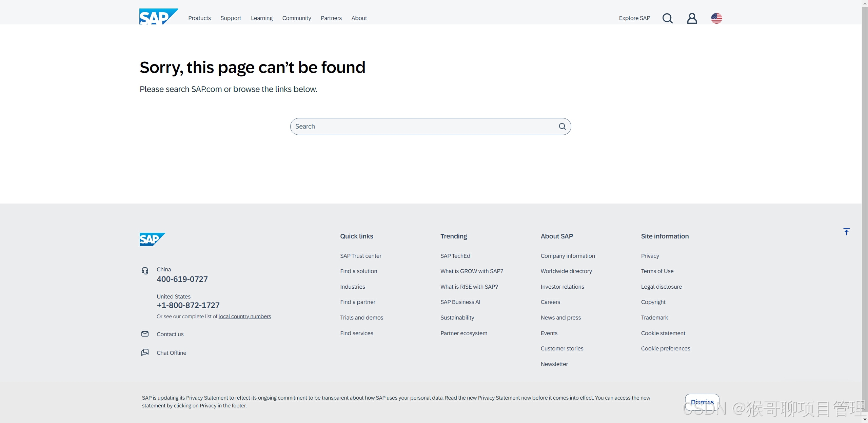
Task: Go to SAP Trust center link
Action: coord(360,256)
